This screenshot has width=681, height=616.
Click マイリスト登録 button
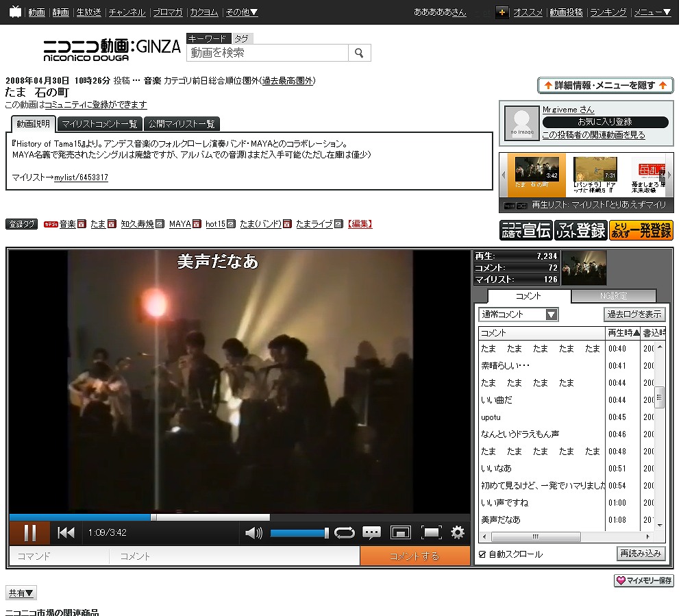581,230
